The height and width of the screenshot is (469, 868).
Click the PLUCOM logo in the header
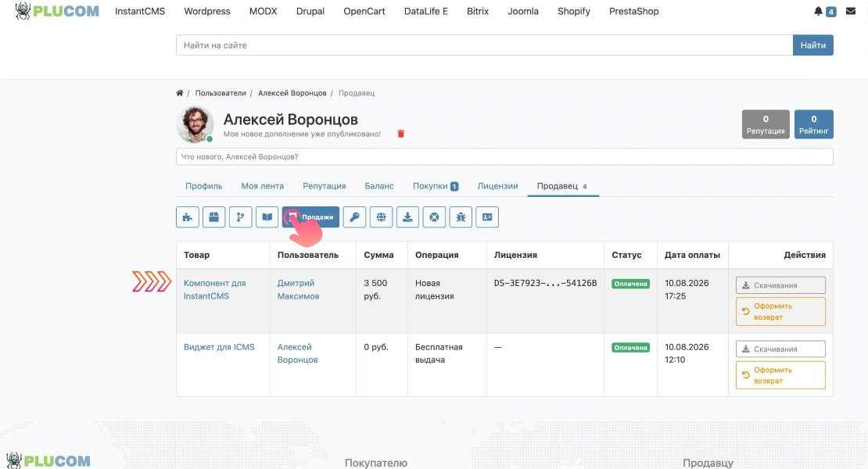(x=57, y=11)
